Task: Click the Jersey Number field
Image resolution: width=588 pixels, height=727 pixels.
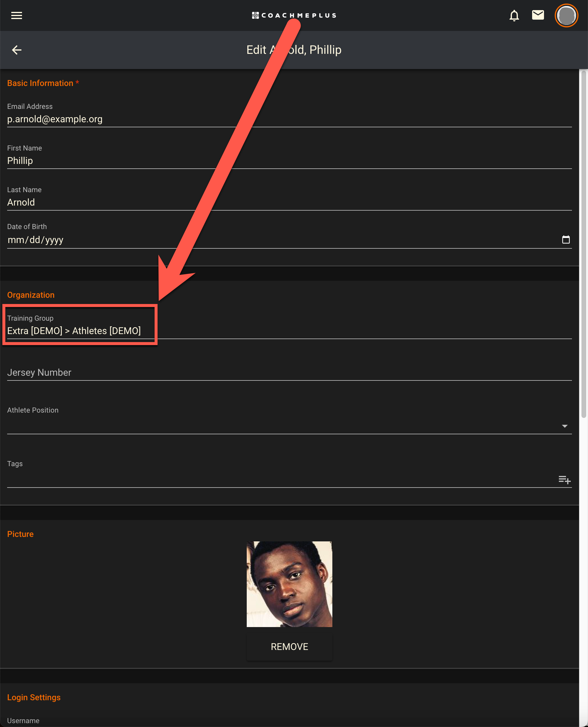Action: point(289,372)
